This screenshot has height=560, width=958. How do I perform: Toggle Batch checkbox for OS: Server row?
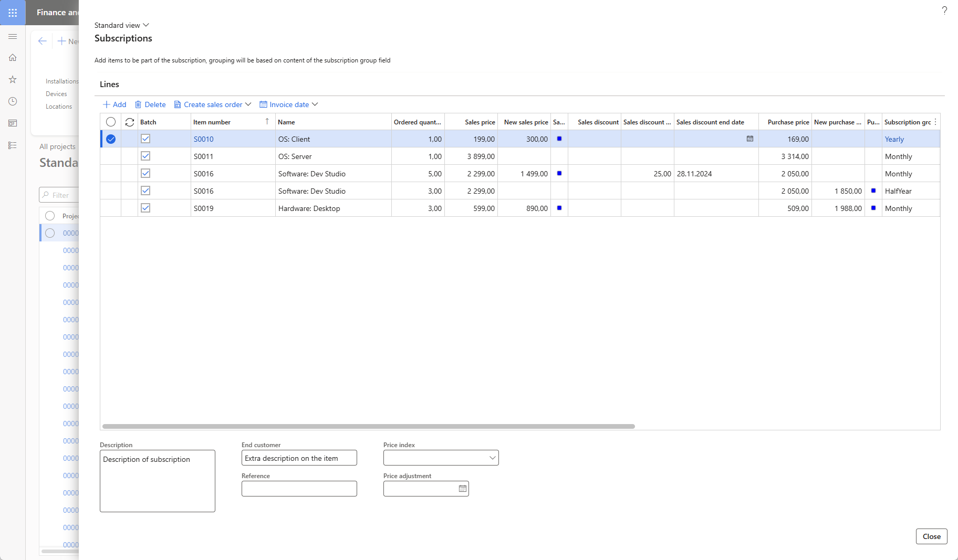pyautogui.click(x=145, y=156)
